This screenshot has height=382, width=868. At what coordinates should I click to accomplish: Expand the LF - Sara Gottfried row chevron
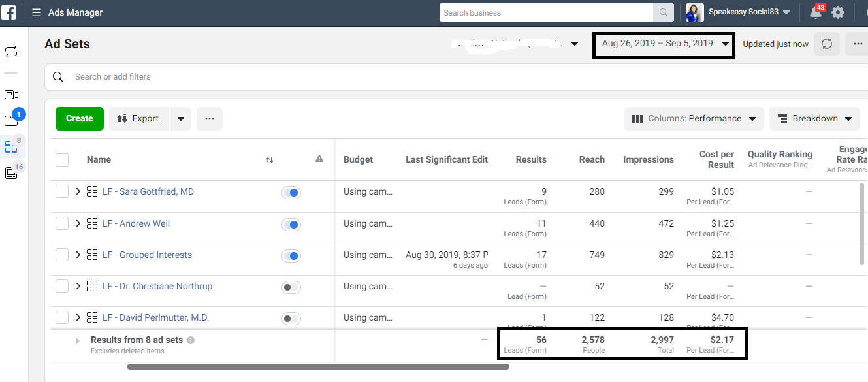(78, 192)
